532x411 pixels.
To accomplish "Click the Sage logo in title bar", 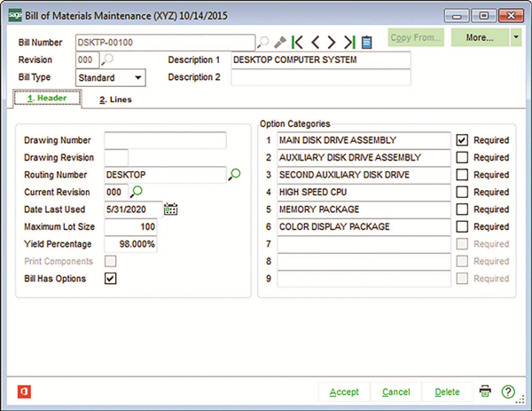I will [15, 15].
